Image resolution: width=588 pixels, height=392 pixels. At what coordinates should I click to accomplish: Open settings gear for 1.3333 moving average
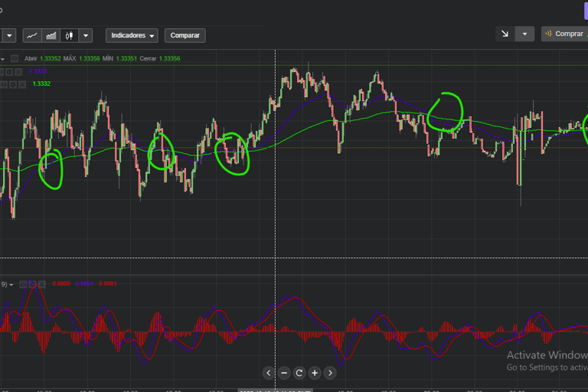9,72
